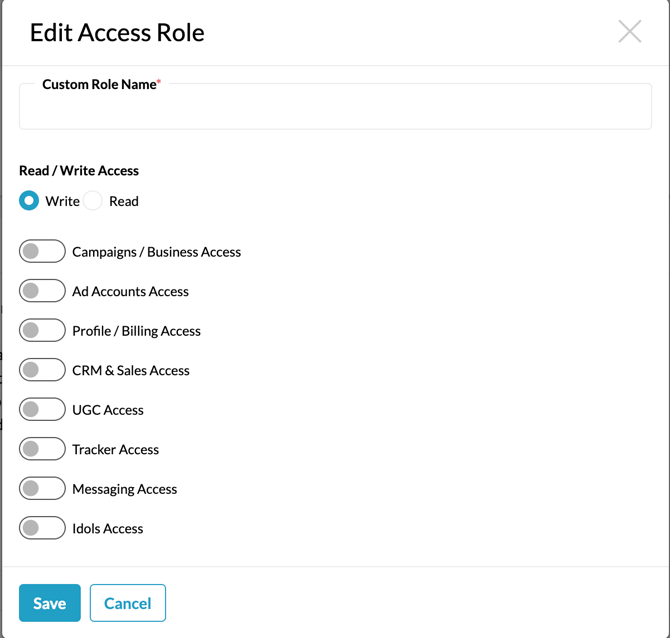Screen dimensions: 670x638
Task: Click the Messaging Access label text
Action: click(x=124, y=489)
